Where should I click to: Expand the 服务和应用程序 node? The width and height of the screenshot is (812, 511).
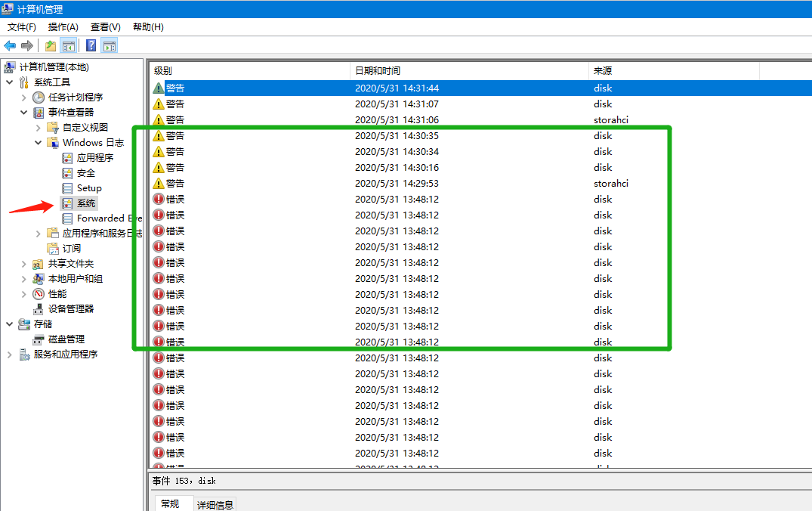coord(10,355)
